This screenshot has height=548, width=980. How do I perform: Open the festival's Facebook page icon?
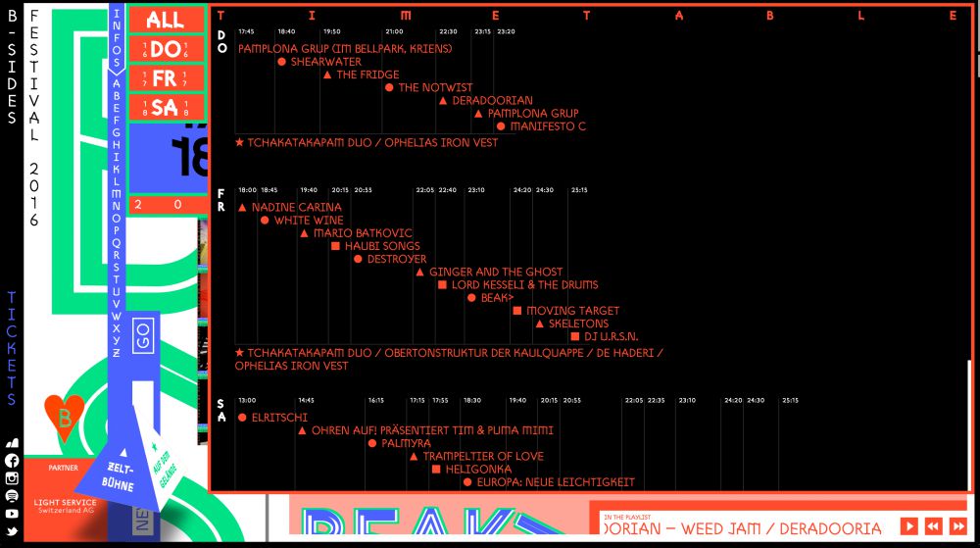tap(12, 460)
